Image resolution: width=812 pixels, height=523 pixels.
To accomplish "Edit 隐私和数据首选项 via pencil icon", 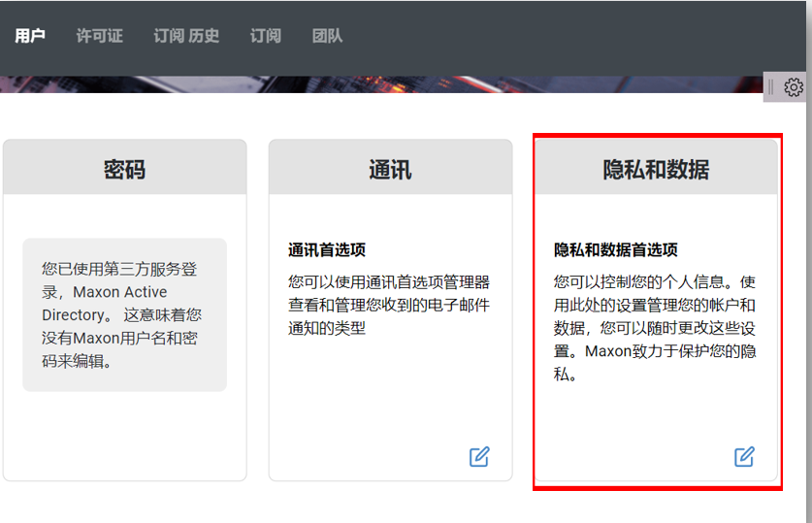I will [744, 457].
